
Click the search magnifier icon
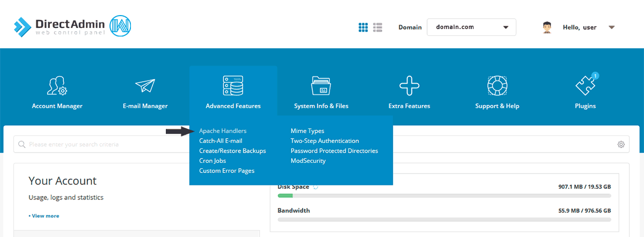(22, 145)
